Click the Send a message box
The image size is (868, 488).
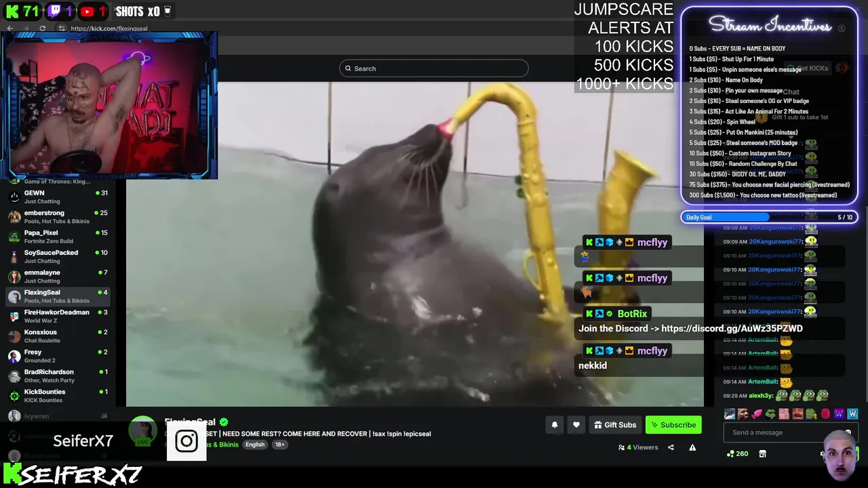coord(789,432)
